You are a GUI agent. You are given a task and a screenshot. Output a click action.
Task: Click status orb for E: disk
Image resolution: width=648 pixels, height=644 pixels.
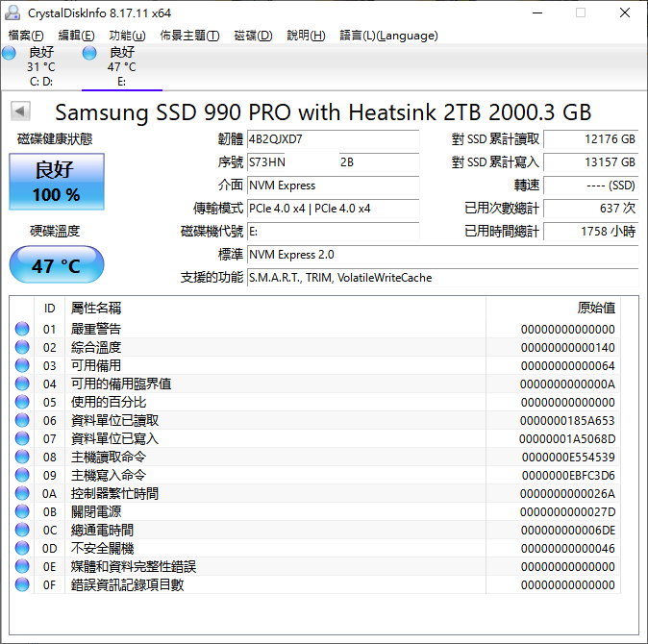point(89,53)
